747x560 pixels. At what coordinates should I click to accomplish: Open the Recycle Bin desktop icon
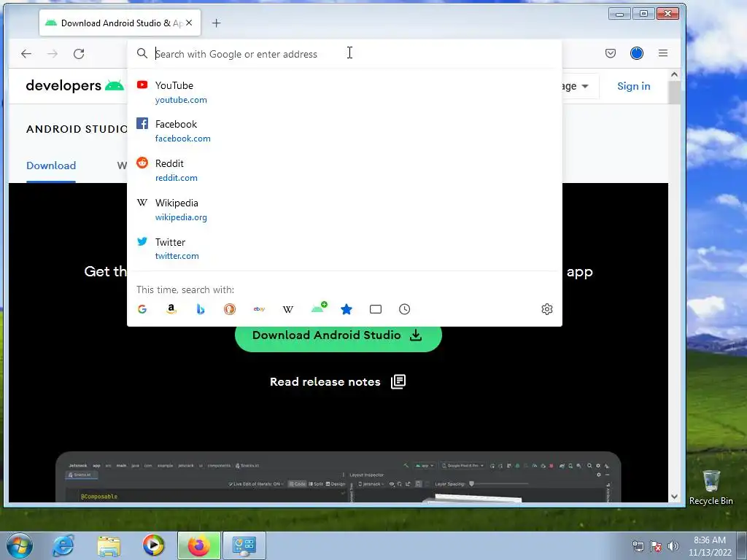click(711, 487)
